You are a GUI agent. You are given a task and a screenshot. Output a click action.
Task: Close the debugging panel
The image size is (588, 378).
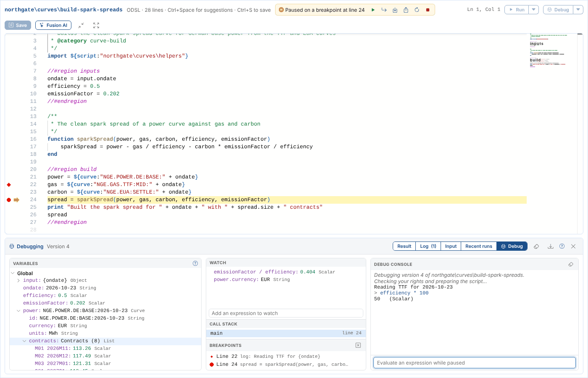click(x=573, y=247)
